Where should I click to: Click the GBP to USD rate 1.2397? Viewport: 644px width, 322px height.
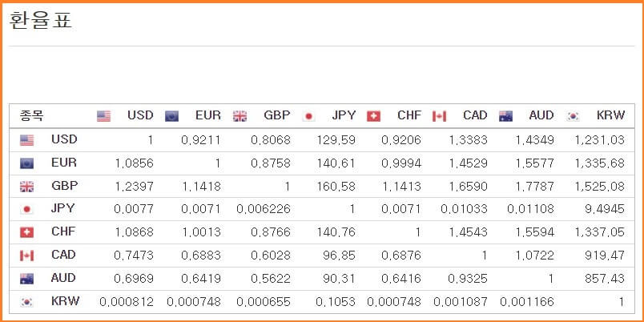[x=134, y=187]
